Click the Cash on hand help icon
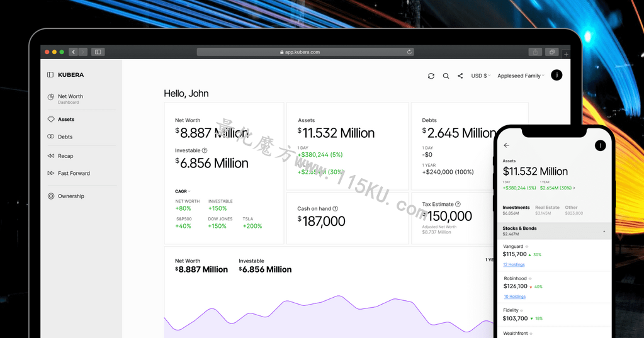The image size is (644, 338). tap(335, 208)
